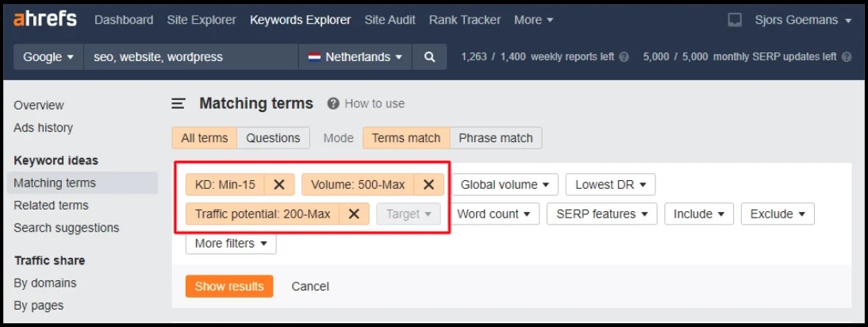The image size is (868, 327).
Task: Open Search suggestions in sidebar
Action: (x=67, y=228)
